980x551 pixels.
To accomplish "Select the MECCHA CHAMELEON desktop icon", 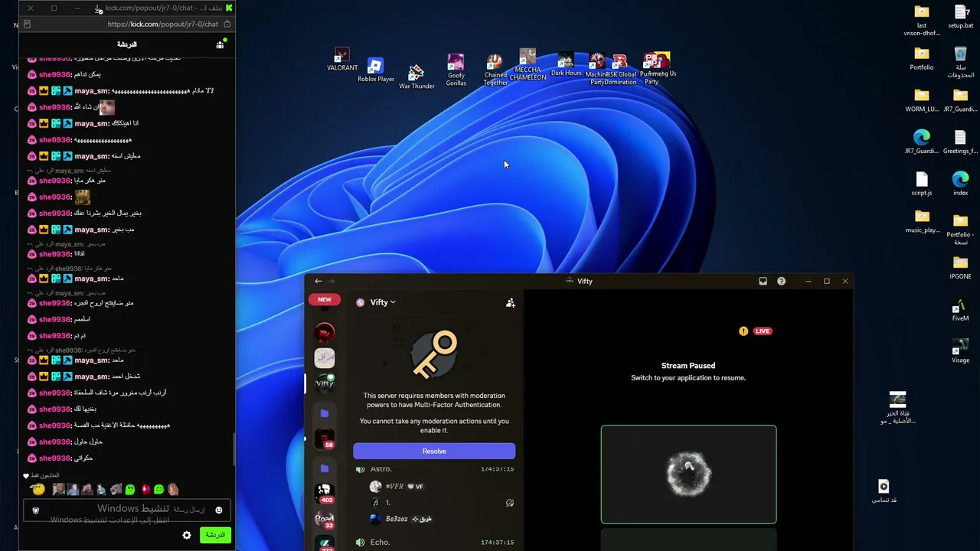I will coord(528,65).
